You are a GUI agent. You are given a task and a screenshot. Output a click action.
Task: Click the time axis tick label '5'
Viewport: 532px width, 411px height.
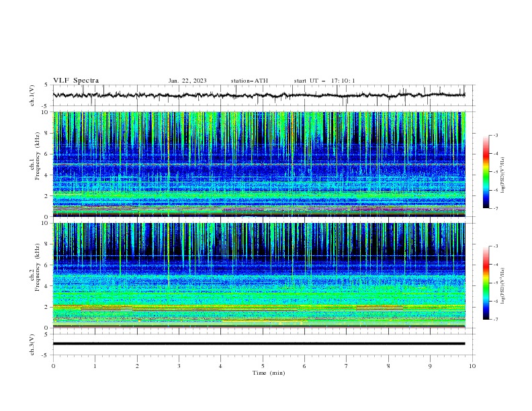coord(263,366)
